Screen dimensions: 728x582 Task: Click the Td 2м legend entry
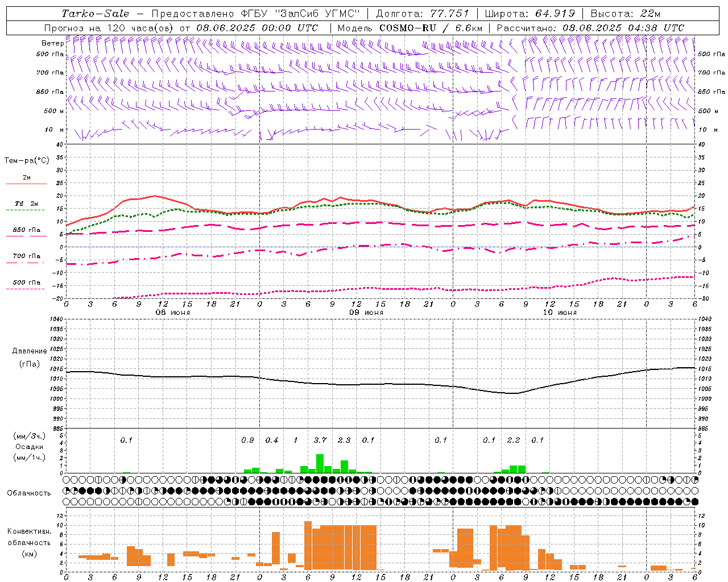click(x=27, y=203)
